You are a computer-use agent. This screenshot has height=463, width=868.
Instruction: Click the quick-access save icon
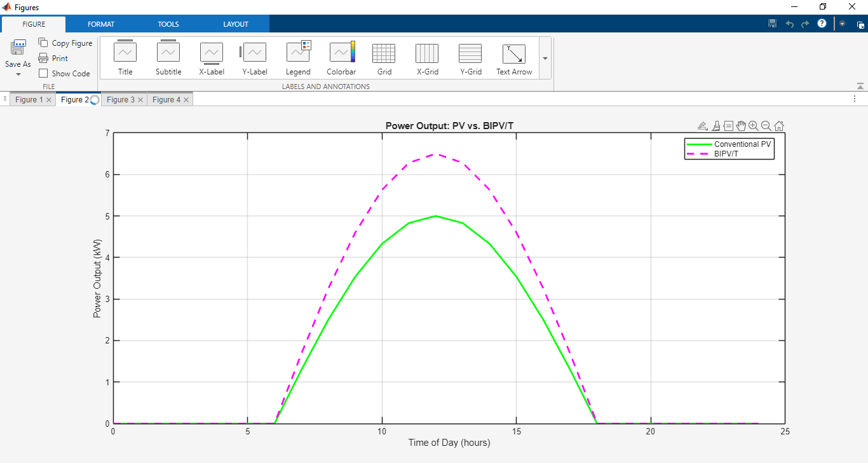pyautogui.click(x=772, y=24)
